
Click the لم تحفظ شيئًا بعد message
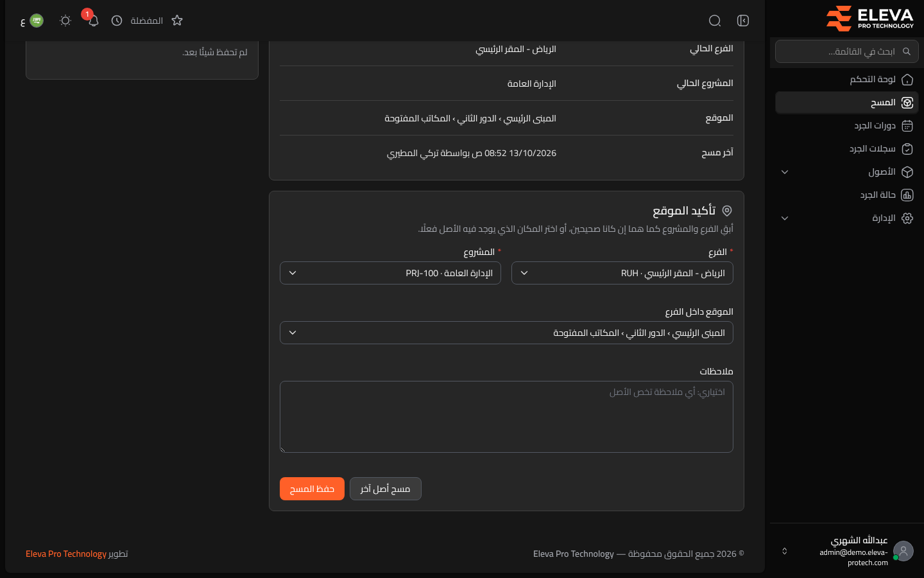[x=215, y=52]
